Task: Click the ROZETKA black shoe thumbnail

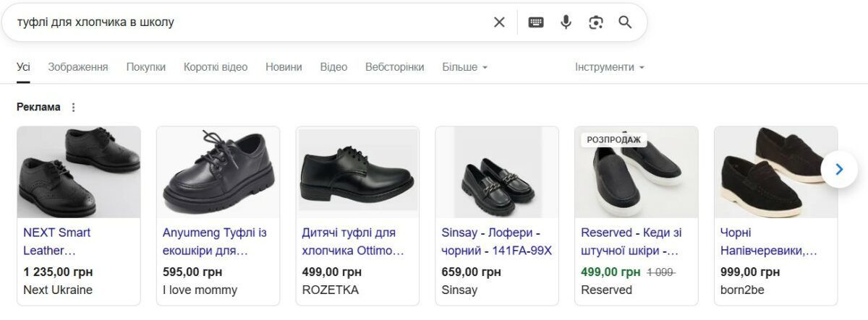Action: [x=358, y=172]
